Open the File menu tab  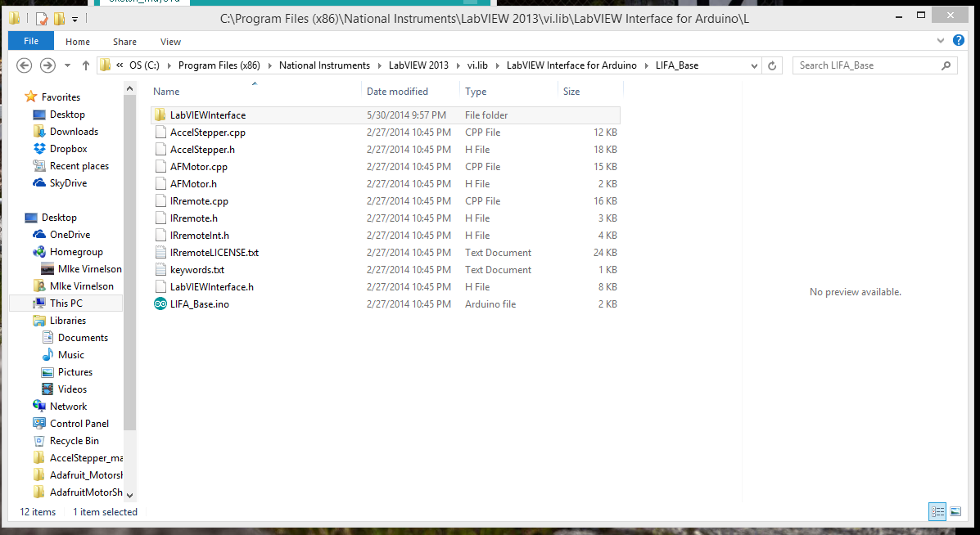pos(30,41)
